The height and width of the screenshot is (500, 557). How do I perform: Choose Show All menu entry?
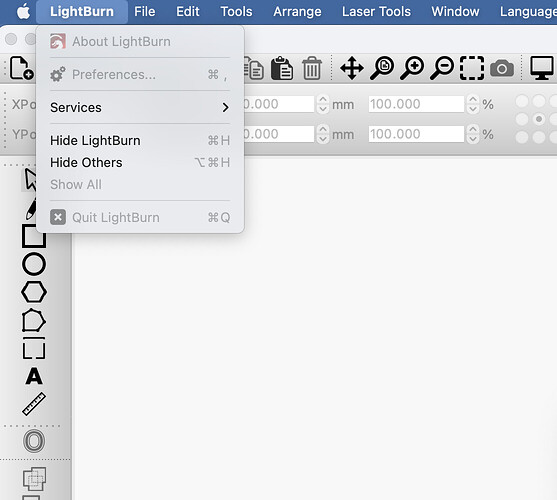140,185
